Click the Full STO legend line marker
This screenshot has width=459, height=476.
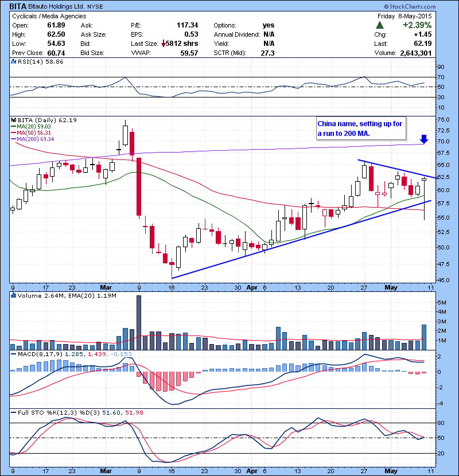13,412
